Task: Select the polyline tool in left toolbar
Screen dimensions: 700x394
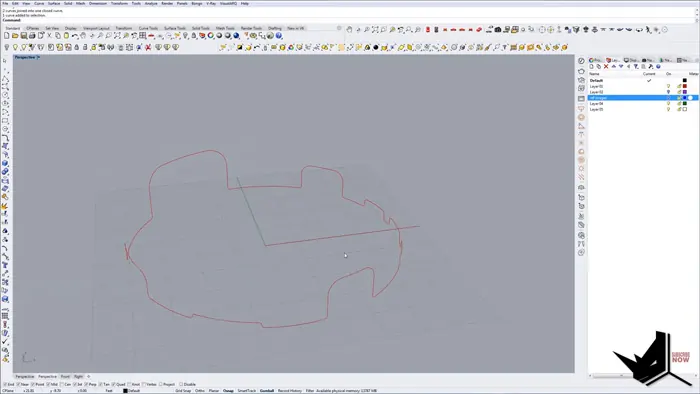Action: click(x=5, y=79)
